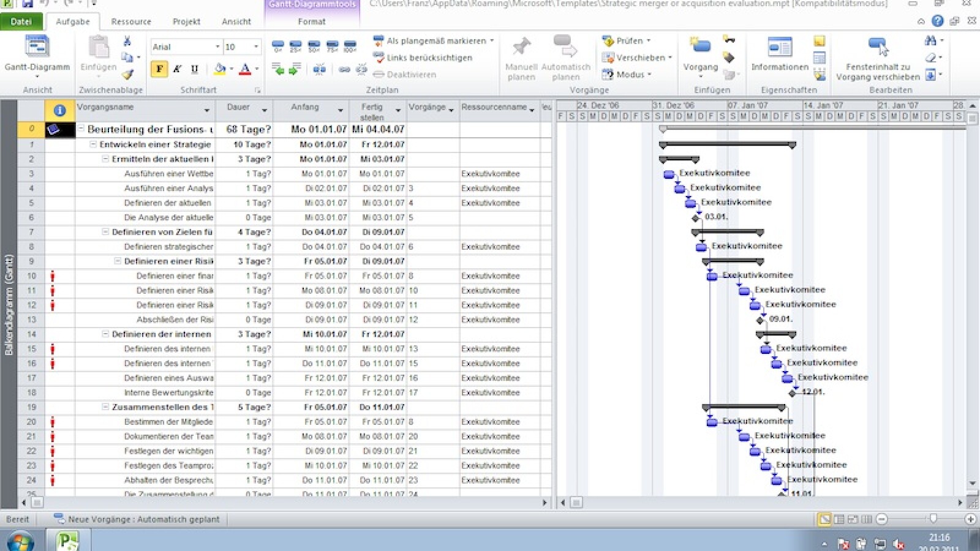The image size is (980, 551).
Task: Insert a new task with Vorgang icon
Action: click(x=700, y=48)
